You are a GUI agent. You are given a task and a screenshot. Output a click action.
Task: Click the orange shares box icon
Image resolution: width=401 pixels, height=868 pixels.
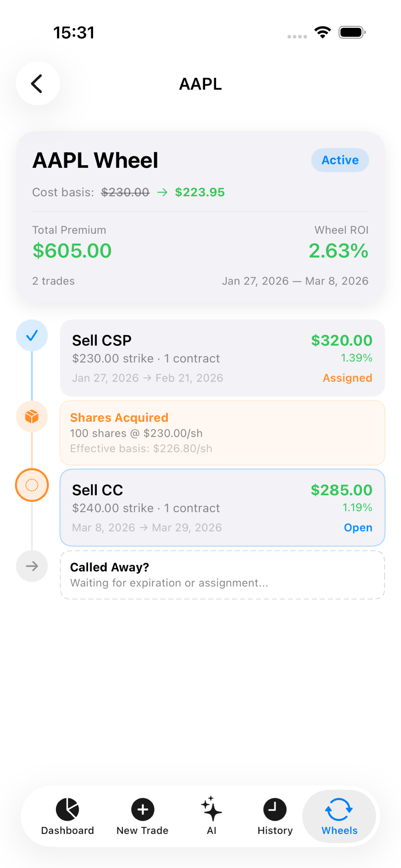(32, 417)
